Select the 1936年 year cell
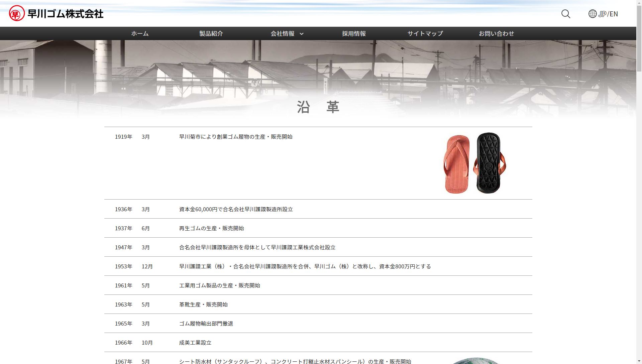The image size is (642, 364). (x=124, y=209)
